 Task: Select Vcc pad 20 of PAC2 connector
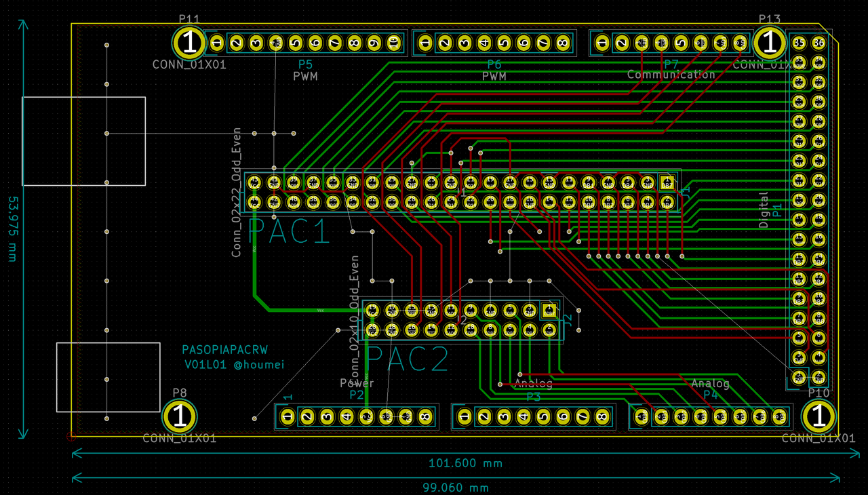click(x=372, y=330)
